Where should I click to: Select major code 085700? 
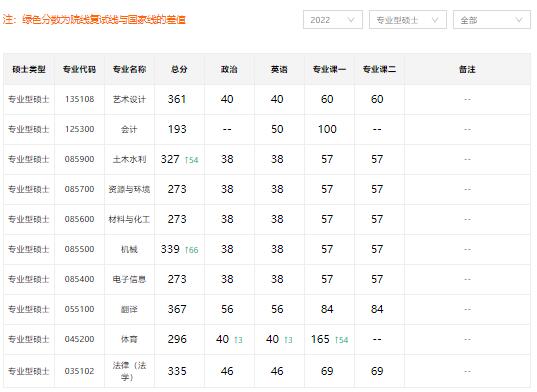pos(79,189)
